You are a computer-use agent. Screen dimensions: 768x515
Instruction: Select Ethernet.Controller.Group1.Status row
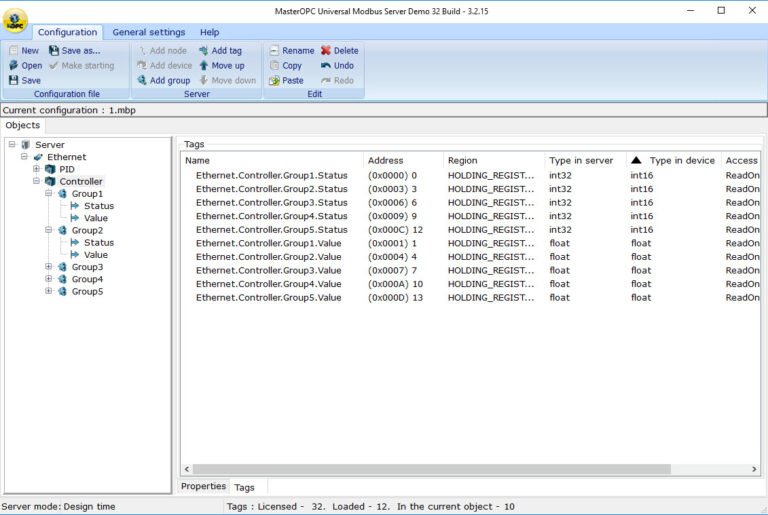click(x=471, y=175)
